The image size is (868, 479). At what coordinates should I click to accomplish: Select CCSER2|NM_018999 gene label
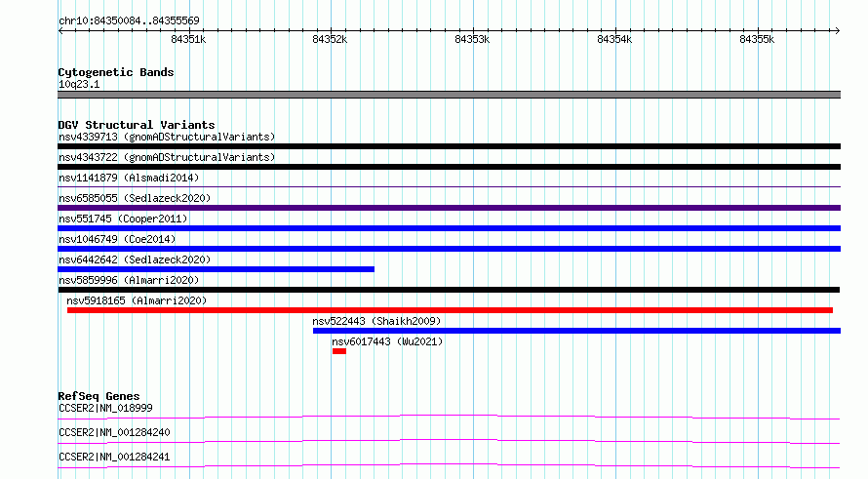pyautogui.click(x=105, y=408)
